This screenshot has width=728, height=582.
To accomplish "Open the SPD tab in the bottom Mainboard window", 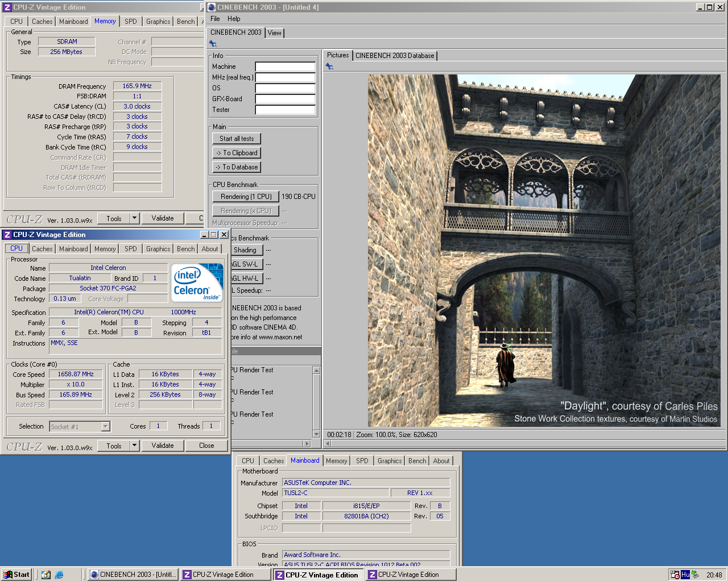I will (362, 461).
